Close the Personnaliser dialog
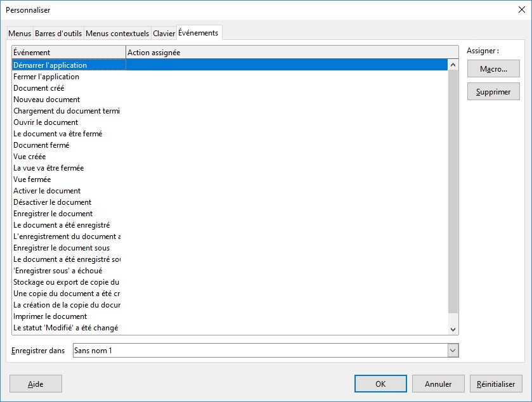The image size is (532, 402). tap(522, 10)
